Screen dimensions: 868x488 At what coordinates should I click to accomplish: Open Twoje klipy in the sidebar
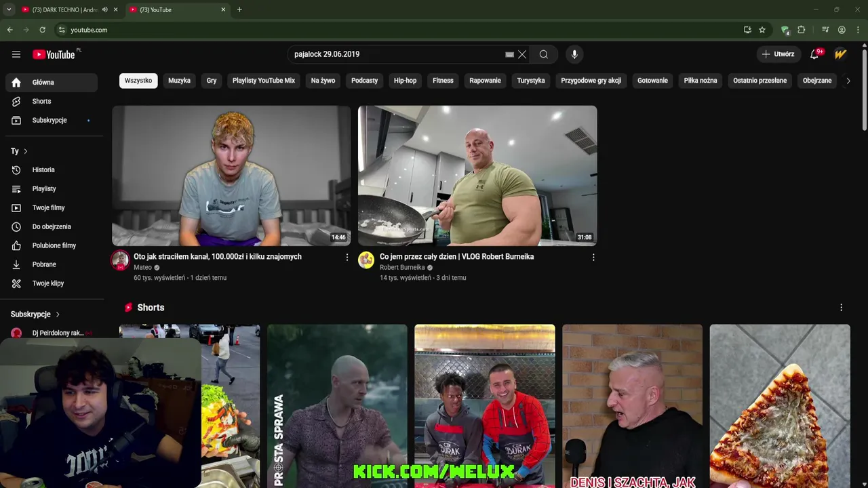(52, 283)
